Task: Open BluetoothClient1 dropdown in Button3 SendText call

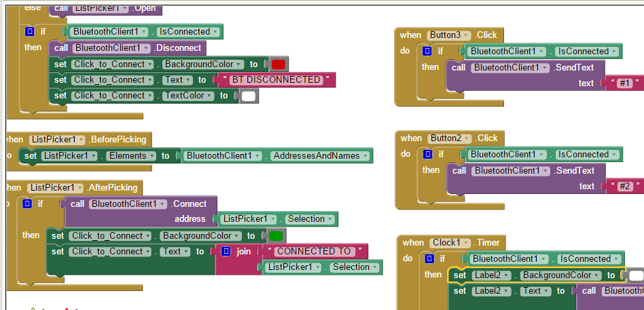Action: tap(509, 68)
